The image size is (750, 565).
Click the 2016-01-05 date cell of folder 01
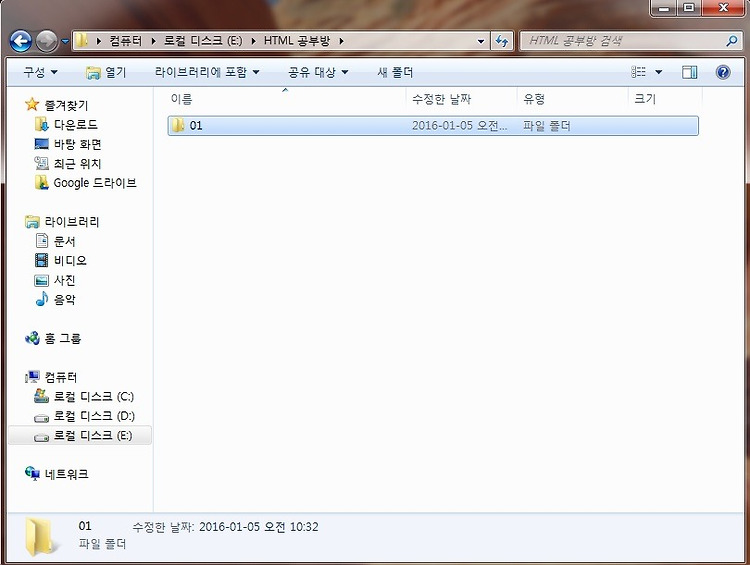(x=459, y=126)
